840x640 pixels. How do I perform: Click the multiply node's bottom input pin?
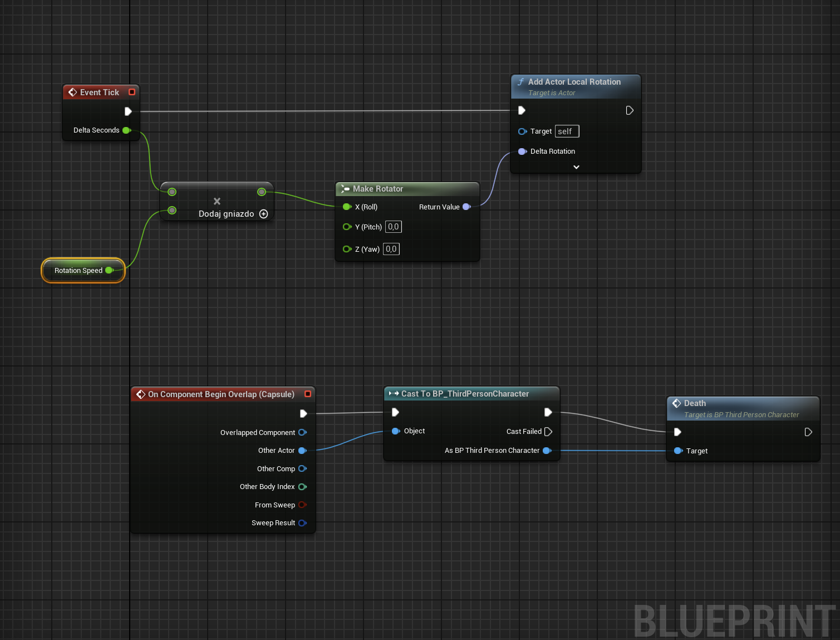172,211
